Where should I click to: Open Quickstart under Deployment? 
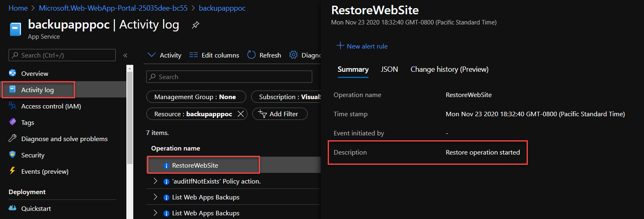(x=36, y=208)
